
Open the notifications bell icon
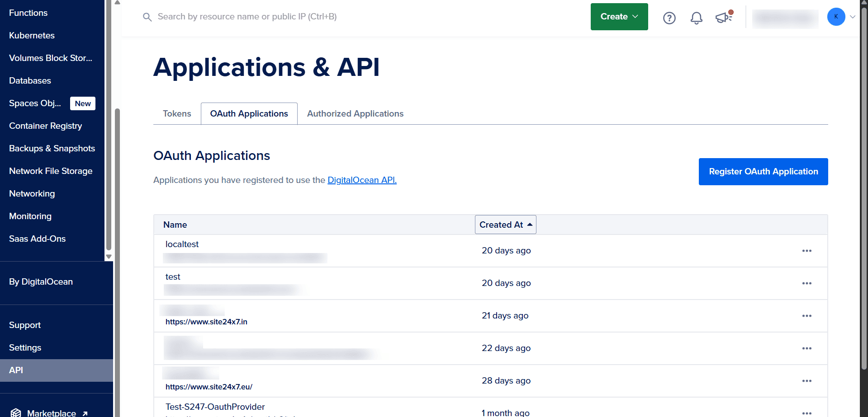coord(696,18)
